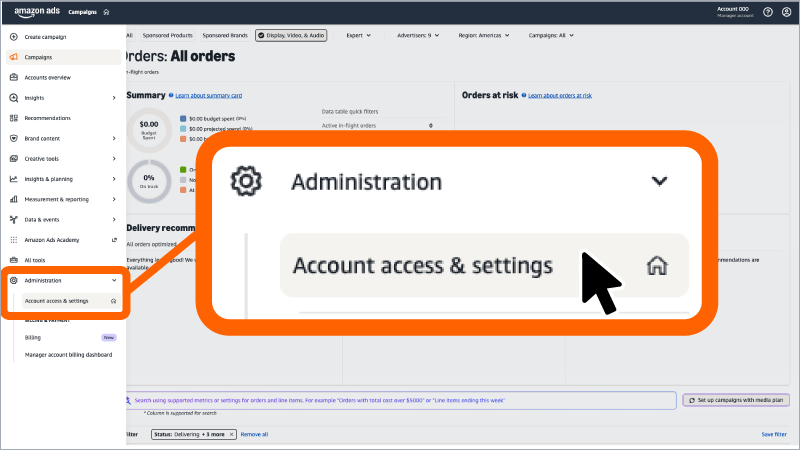This screenshot has width=800, height=450.
Task: Click info icon next to Summary
Action: pos(171,95)
